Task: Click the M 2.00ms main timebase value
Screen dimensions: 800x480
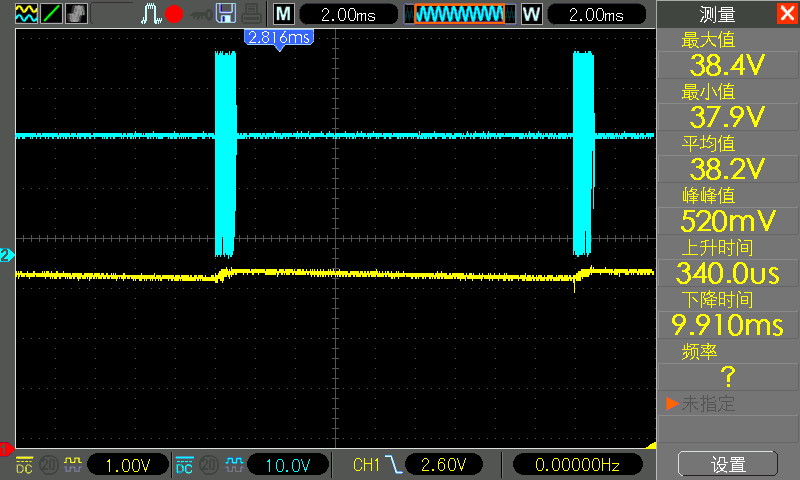Action: 348,14
